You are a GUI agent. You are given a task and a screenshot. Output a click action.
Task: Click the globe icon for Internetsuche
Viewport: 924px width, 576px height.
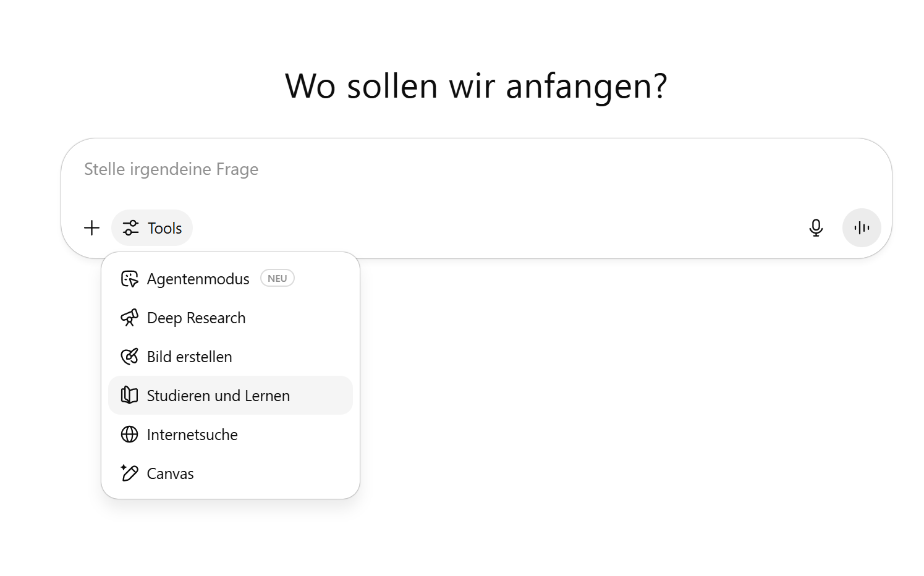click(129, 434)
